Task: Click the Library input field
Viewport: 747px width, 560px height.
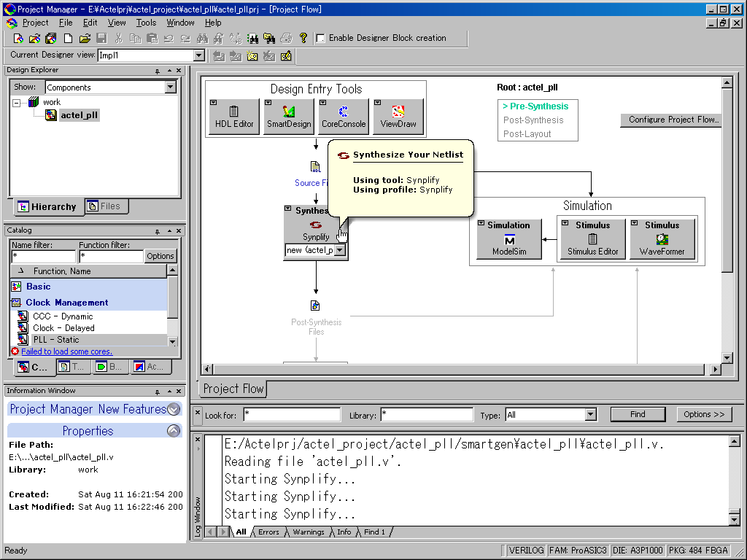Action: (x=426, y=415)
